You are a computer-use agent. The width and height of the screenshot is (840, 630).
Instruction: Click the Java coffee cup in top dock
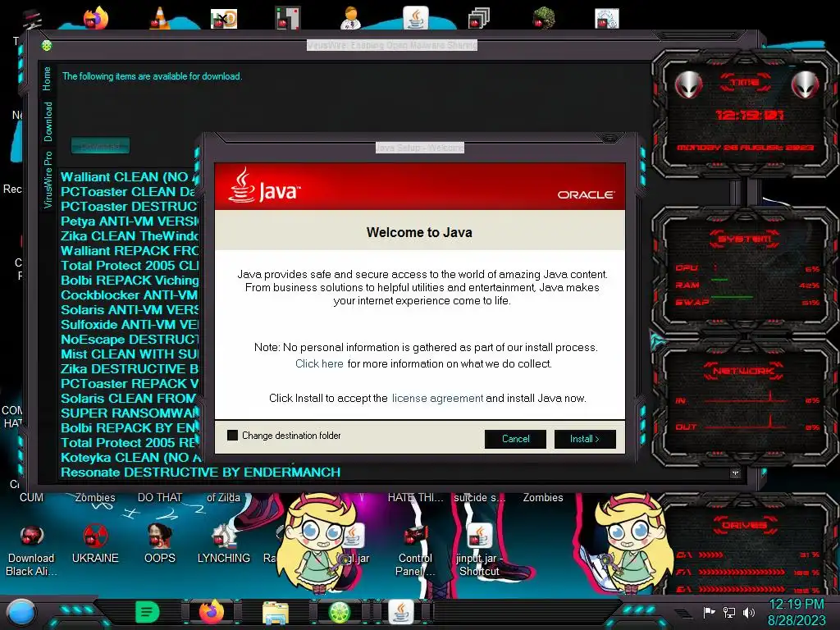(416, 18)
